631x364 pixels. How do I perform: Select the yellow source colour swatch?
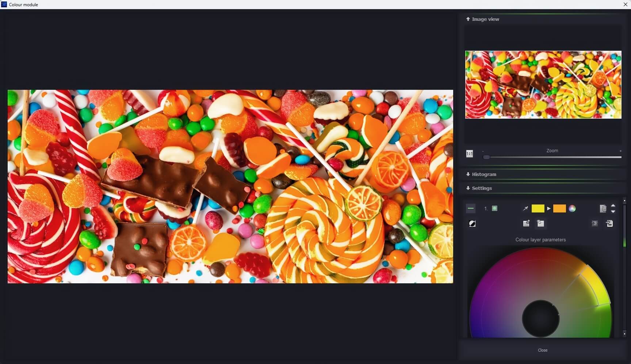pos(538,208)
